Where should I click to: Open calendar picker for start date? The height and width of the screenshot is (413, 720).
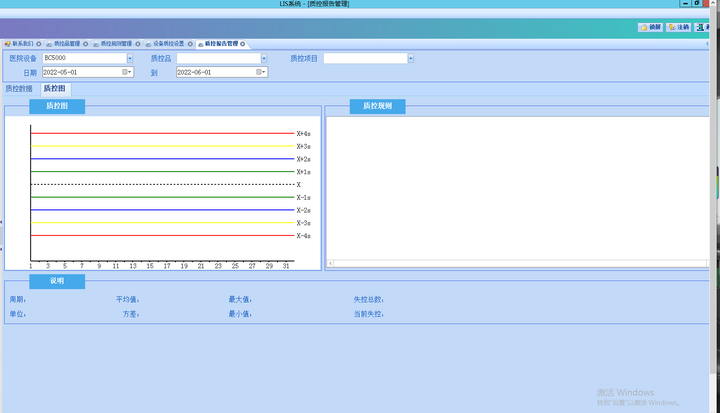point(126,72)
